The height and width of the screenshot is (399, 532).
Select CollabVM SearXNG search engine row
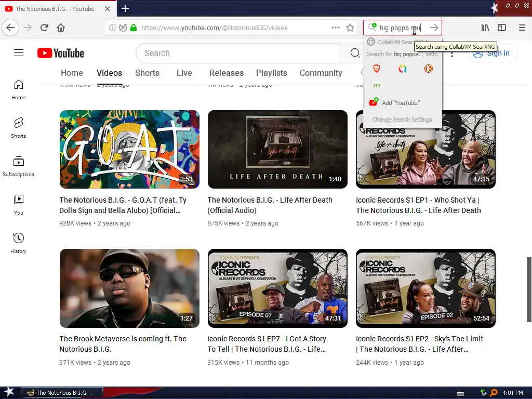403,42
